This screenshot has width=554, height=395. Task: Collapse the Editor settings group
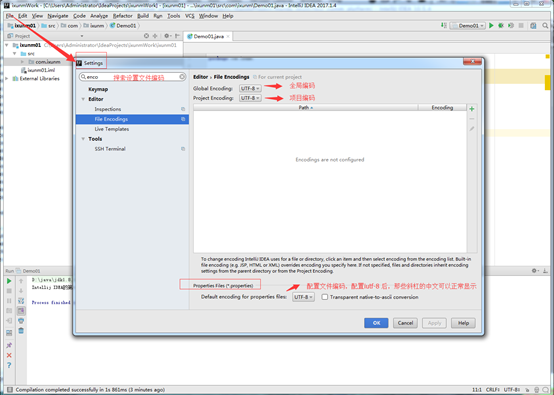click(x=83, y=99)
